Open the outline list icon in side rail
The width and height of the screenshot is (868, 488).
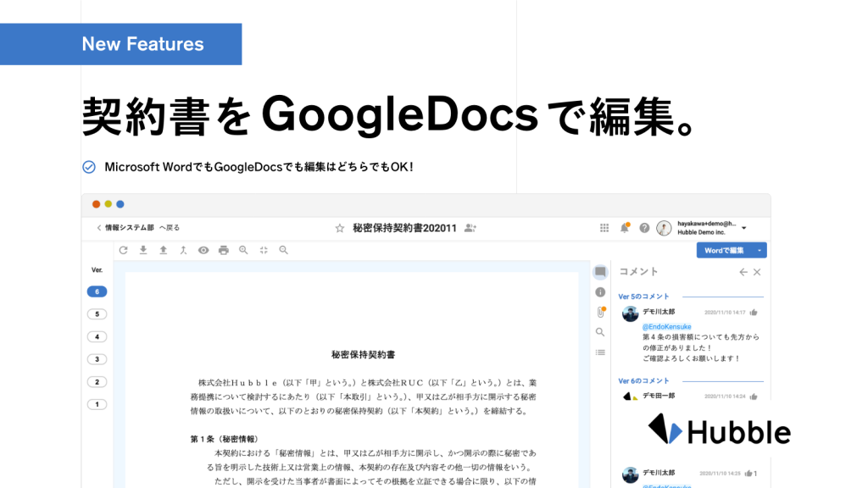[600, 352]
